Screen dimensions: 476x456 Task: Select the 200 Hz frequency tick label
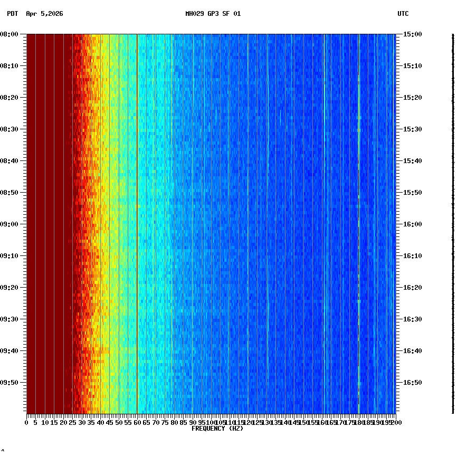click(x=396, y=422)
